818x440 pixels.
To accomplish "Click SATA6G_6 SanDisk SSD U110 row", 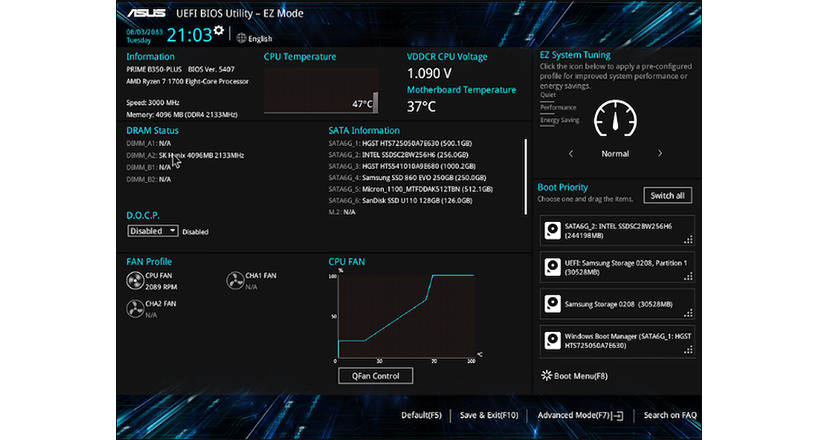I will pyautogui.click(x=400, y=200).
